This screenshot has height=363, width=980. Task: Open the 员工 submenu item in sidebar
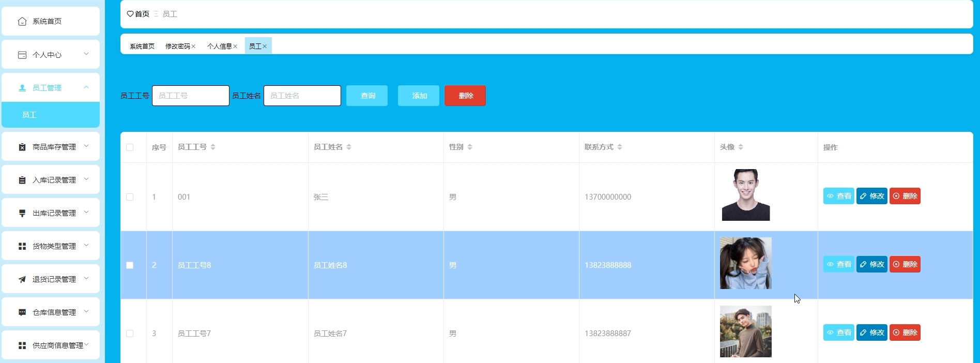pyautogui.click(x=29, y=115)
